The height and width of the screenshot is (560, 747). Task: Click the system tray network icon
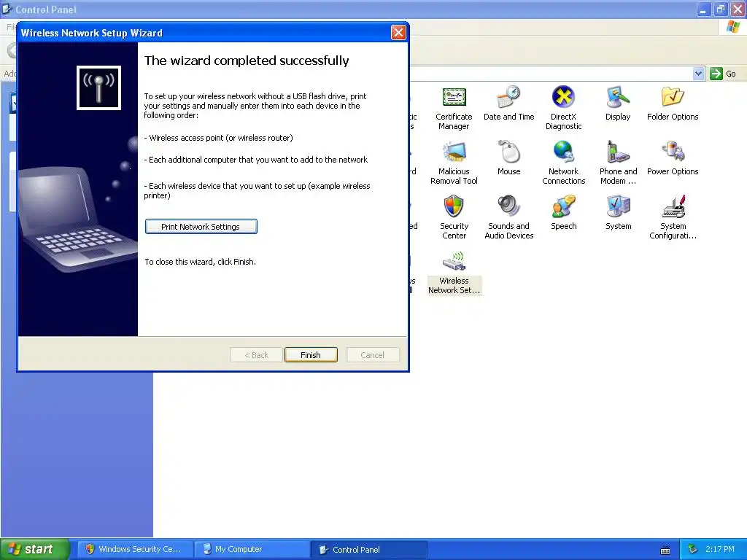pos(692,549)
